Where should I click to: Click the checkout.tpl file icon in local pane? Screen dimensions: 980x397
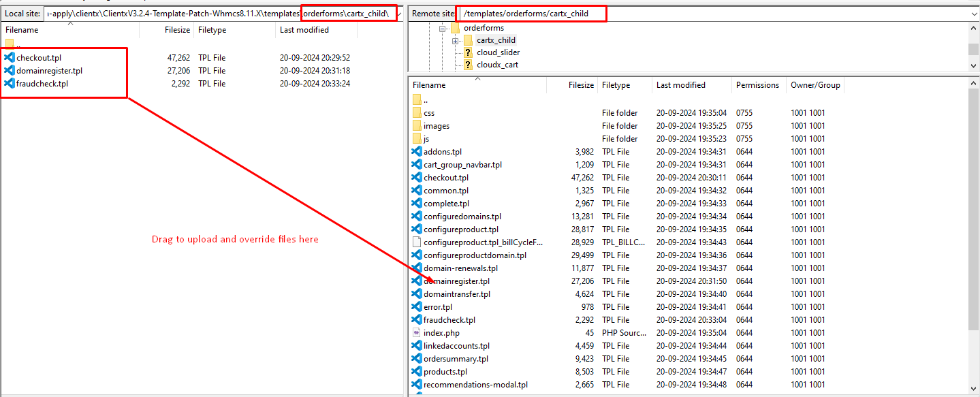click(x=10, y=58)
